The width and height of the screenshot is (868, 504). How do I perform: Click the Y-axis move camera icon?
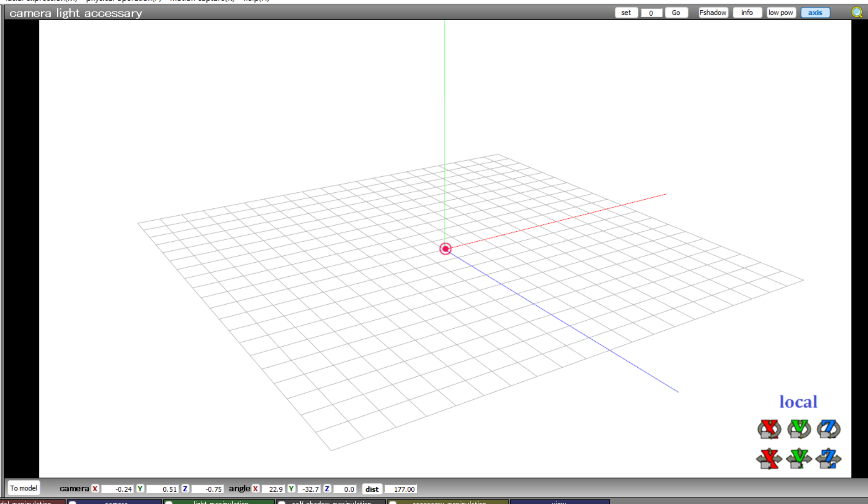[x=799, y=459]
